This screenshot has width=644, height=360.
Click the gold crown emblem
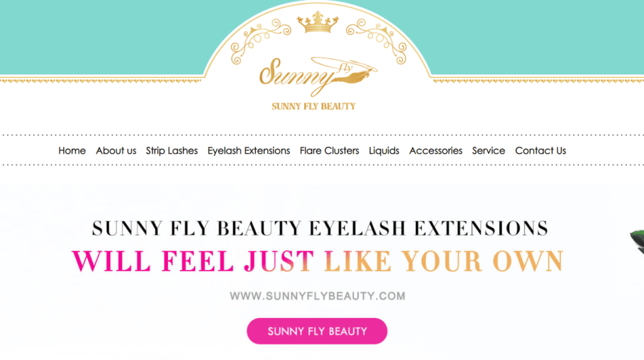point(318,22)
